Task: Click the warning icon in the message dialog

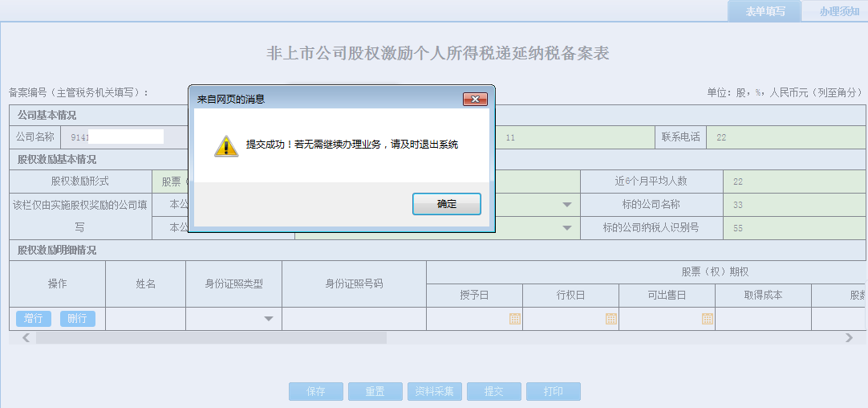Action: [x=225, y=145]
